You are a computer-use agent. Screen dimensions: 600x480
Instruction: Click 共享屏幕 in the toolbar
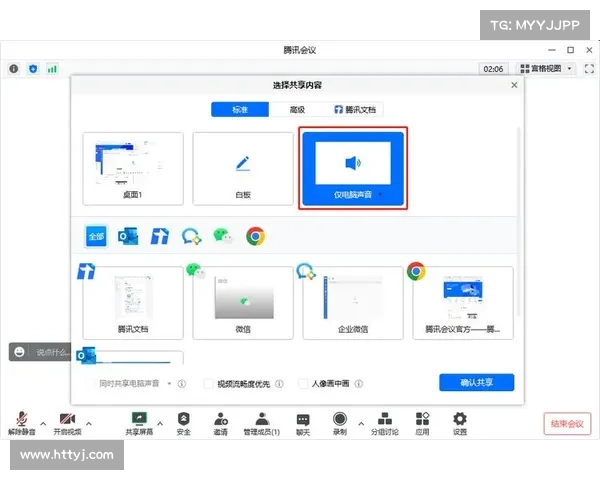139,423
